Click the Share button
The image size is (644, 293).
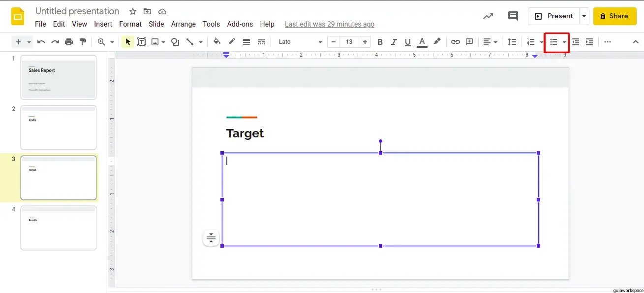click(614, 16)
